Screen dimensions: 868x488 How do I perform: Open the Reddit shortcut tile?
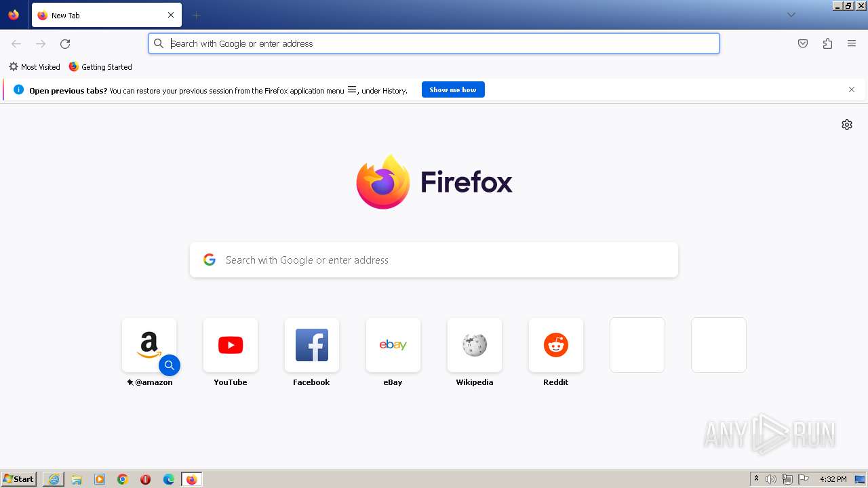click(x=556, y=345)
